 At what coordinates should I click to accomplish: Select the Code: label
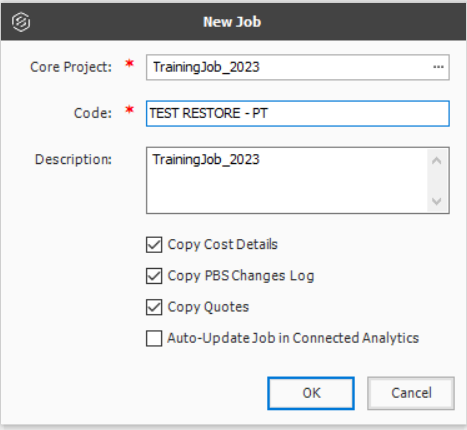[x=93, y=113]
